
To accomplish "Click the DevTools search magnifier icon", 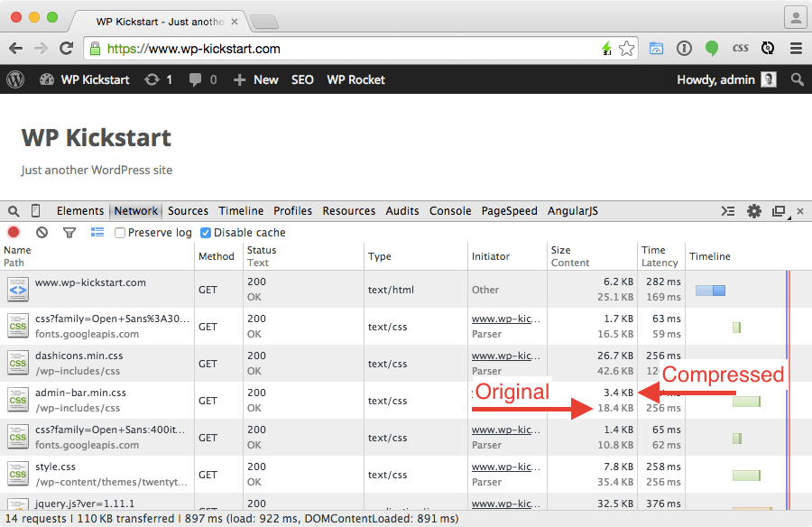I will pyautogui.click(x=14, y=211).
